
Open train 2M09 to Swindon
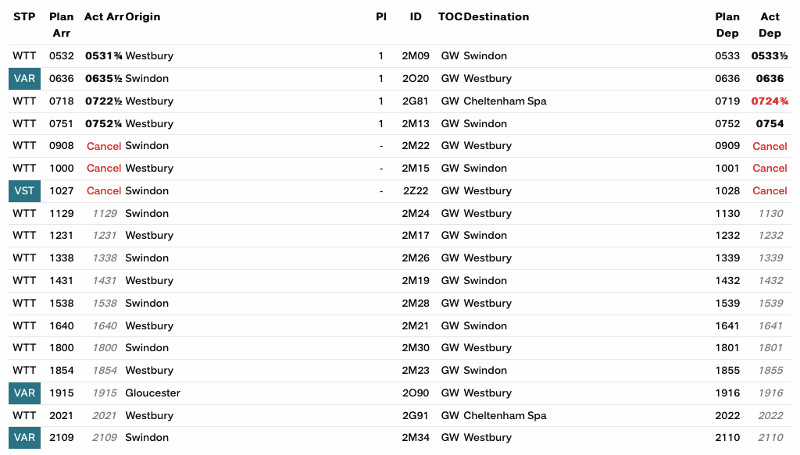click(x=415, y=56)
